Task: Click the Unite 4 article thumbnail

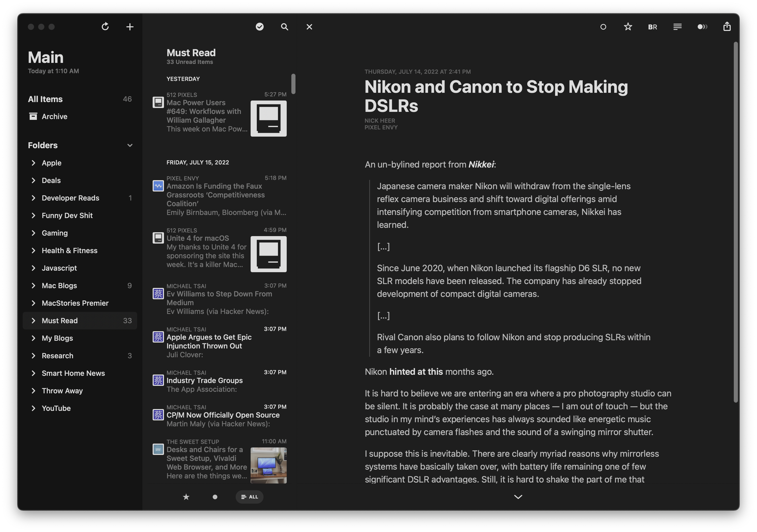Action: [x=268, y=254]
